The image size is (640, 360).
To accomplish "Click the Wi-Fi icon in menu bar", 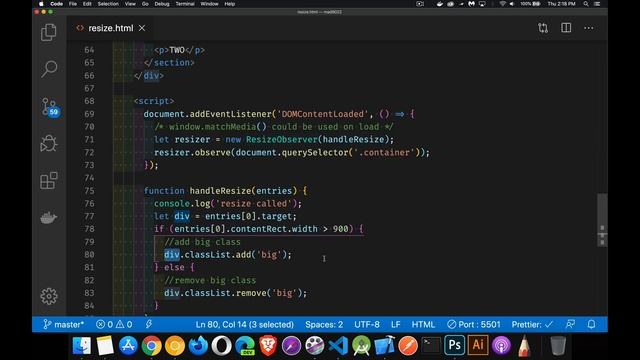I will (502, 4).
